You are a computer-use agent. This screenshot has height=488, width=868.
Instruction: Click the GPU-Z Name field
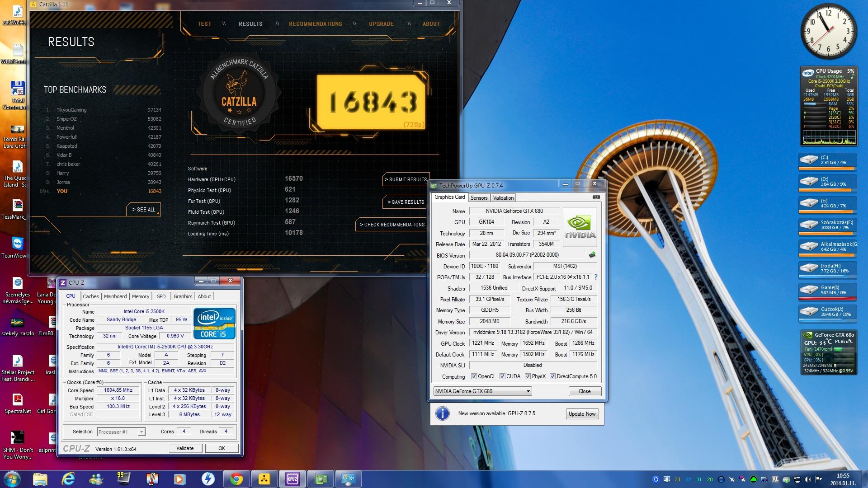pyautogui.click(x=514, y=211)
